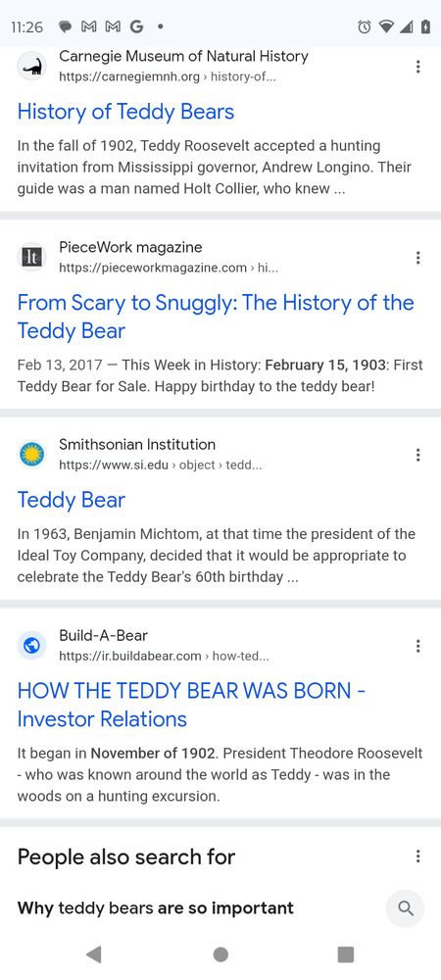This screenshot has width=441, height=980.
Task: Open three-dot menu for PieceWork magazine result
Action: click(x=417, y=258)
